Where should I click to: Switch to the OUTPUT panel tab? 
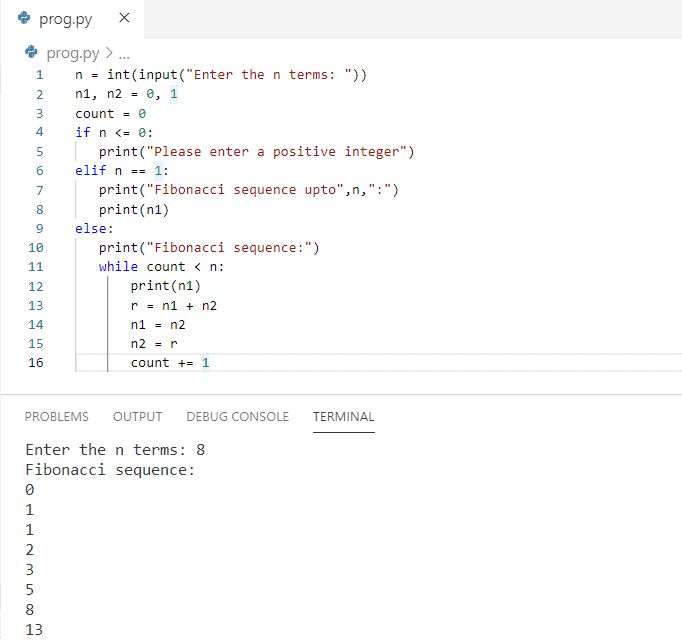137,416
